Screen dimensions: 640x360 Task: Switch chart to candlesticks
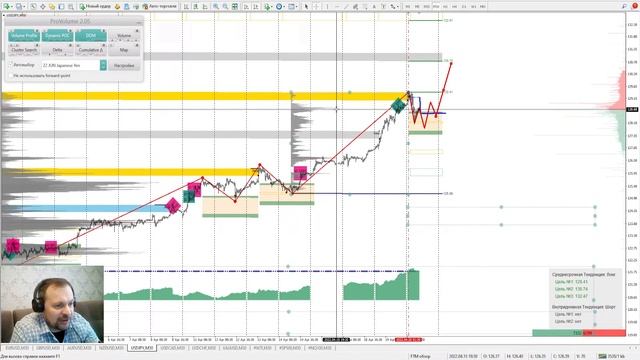pyautogui.click(x=196, y=7)
